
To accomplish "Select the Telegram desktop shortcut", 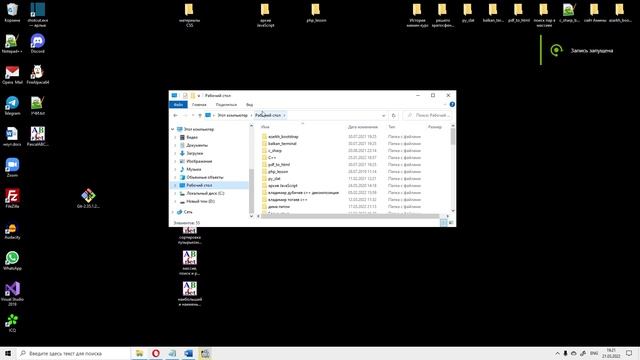I will click(x=12, y=106).
